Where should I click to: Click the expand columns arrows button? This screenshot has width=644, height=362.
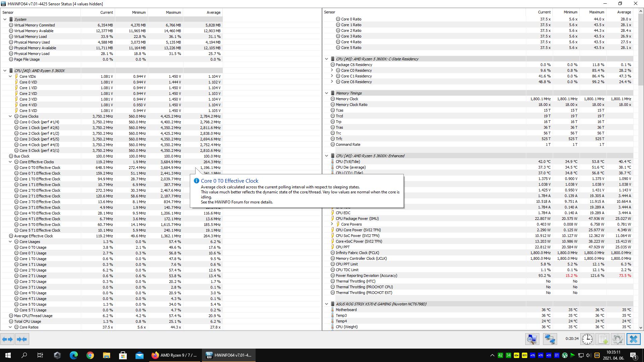point(7,339)
